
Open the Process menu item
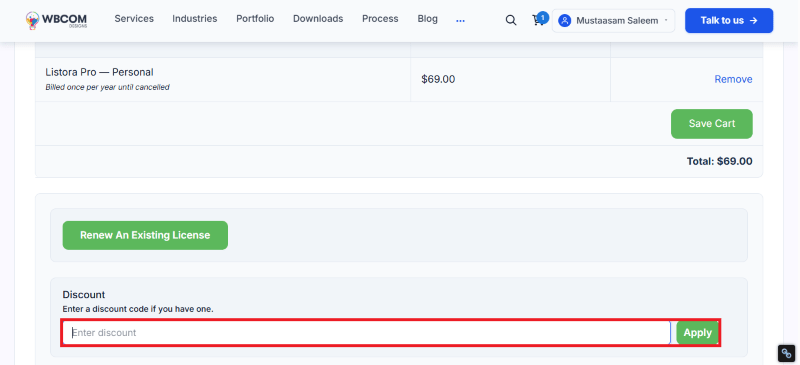coord(380,19)
